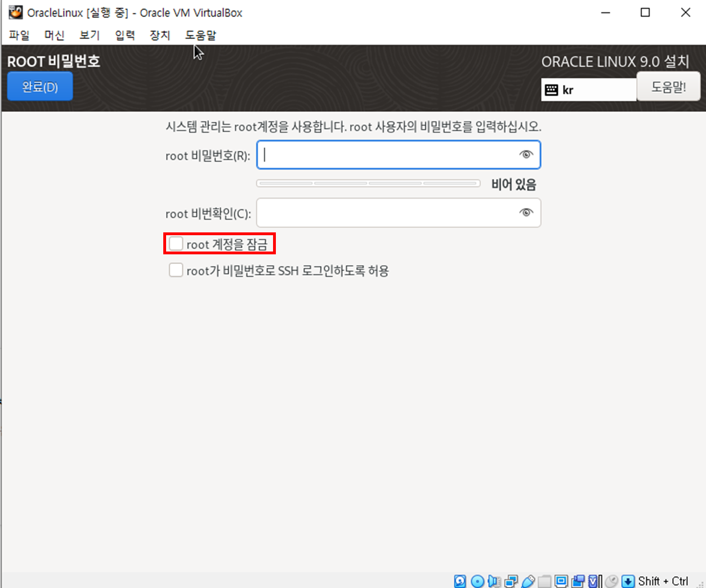Open the 파일 menu
The image size is (706, 588).
pyautogui.click(x=19, y=35)
